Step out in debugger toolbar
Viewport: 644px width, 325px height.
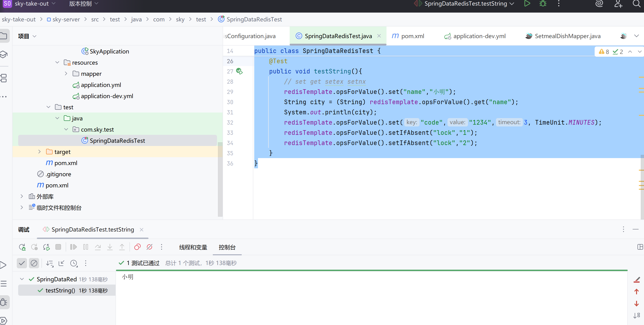click(122, 247)
